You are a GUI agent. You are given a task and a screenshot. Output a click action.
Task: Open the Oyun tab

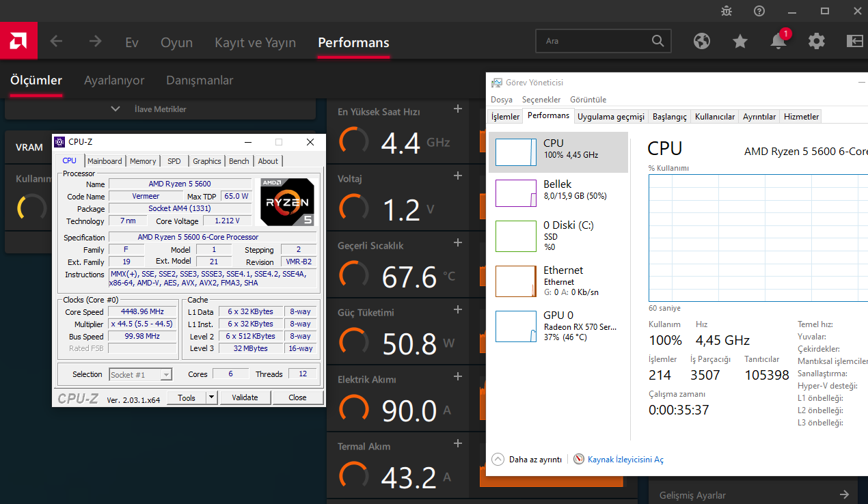[176, 42]
